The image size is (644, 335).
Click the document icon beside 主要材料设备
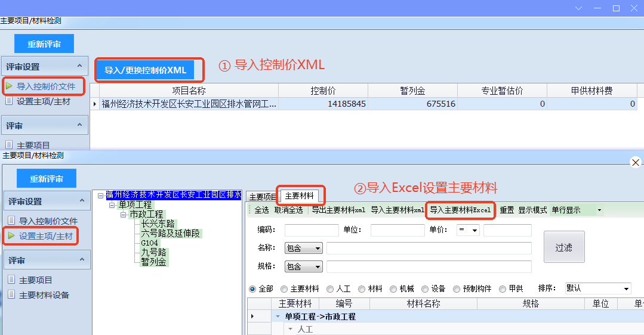click(x=10, y=295)
